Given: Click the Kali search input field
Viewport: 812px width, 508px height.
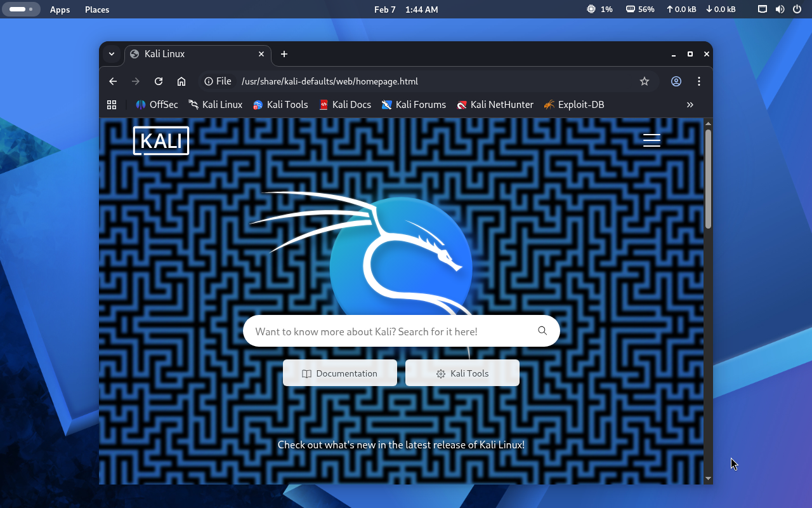Looking at the screenshot, I should click(x=387, y=331).
